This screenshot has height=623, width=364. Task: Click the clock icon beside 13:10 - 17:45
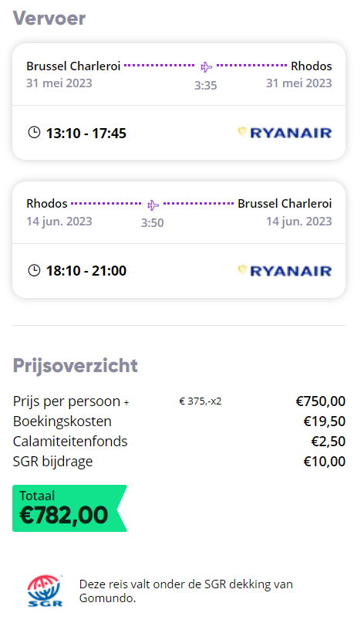click(34, 132)
